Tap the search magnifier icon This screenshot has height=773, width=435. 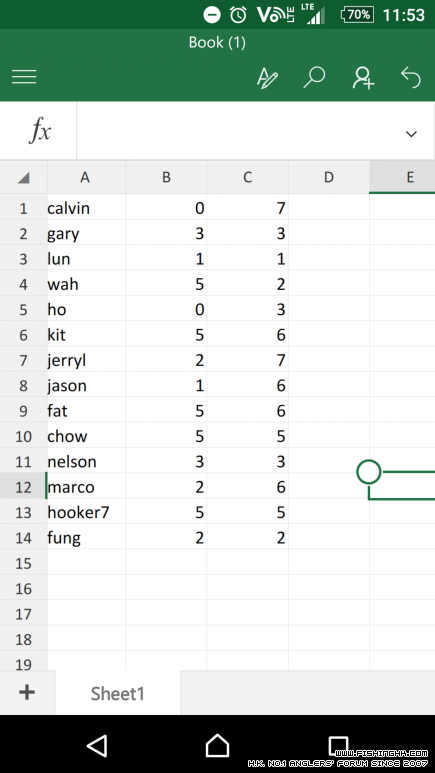pyautogui.click(x=314, y=77)
